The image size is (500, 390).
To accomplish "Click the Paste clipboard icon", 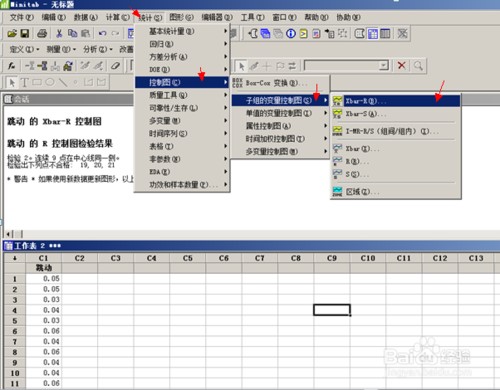I will 85,33.
